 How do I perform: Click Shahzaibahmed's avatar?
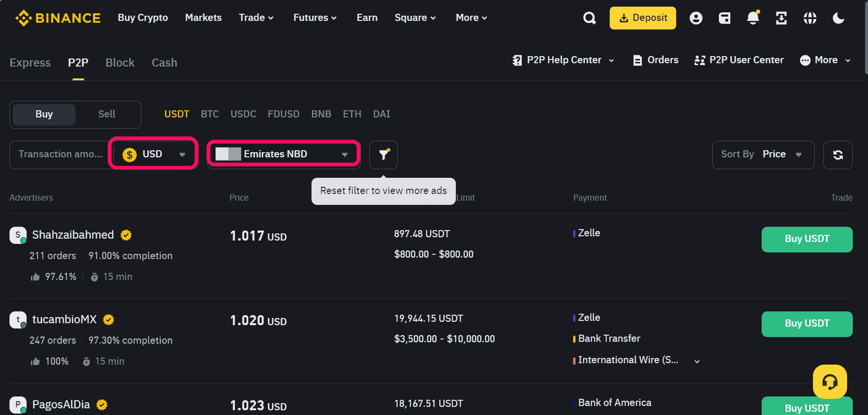(18, 235)
